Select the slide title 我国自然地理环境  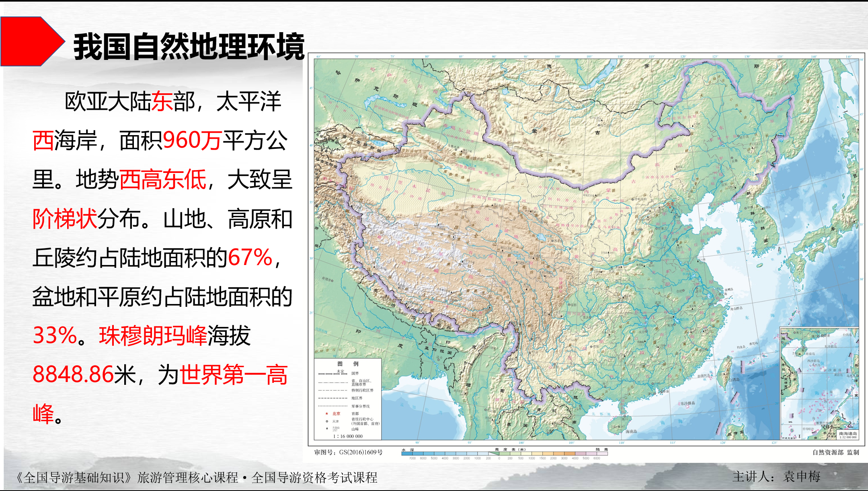[189, 47]
